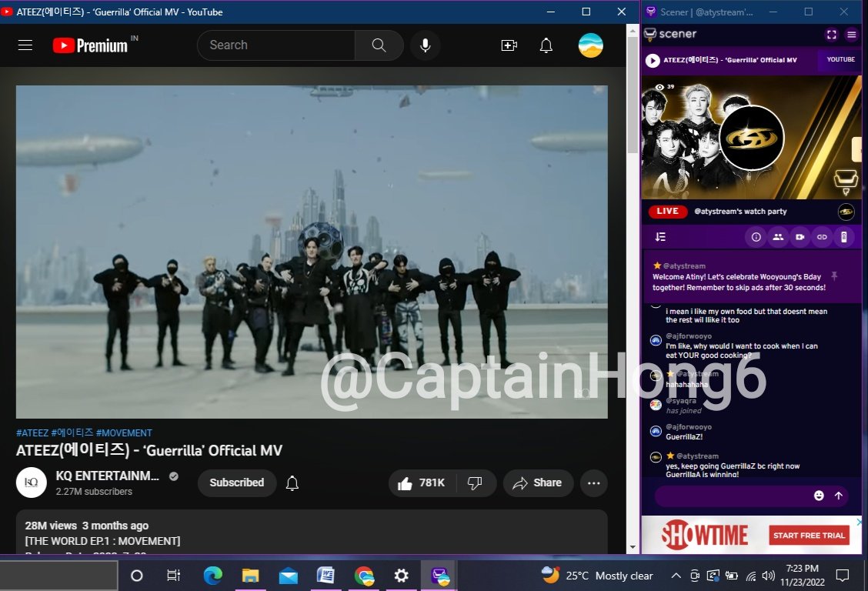Open Mail app from taskbar

[x=288, y=576]
